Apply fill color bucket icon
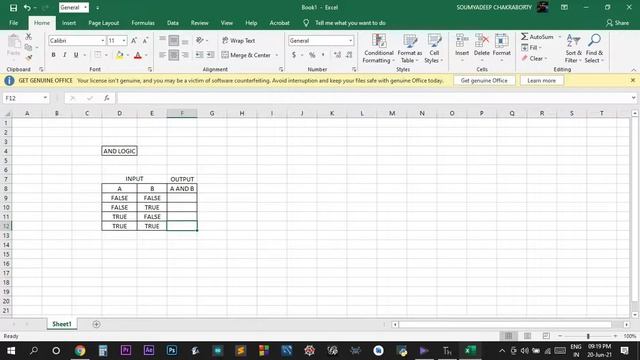The image size is (640, 360). 120,55
